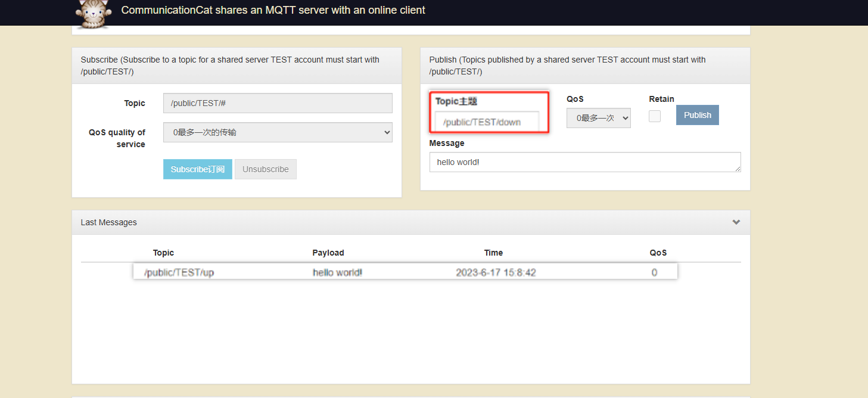Click the hello world! payload cell
The image size is (868, 398).
(x=337, y=273)
